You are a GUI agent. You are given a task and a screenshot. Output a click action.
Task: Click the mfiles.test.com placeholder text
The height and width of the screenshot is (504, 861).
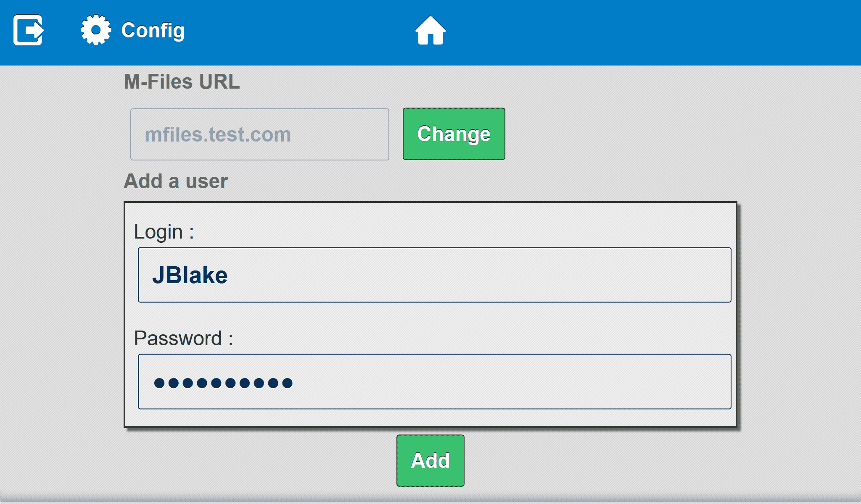tap(218, 135)
